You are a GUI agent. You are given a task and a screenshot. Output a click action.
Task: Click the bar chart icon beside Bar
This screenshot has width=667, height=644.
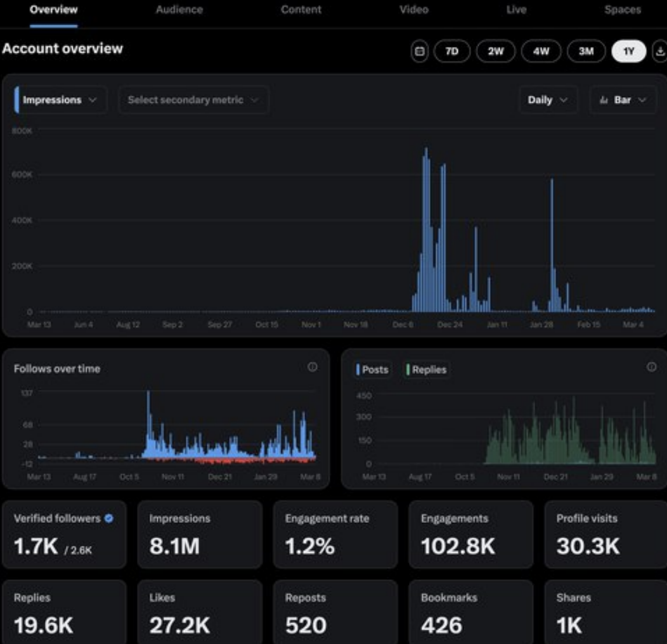tap(604, 100)
